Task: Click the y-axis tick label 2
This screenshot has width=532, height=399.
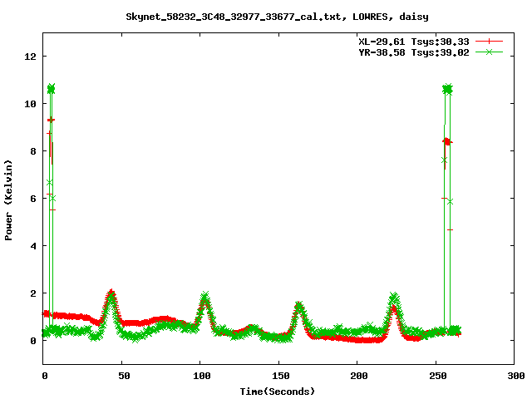Action: tap(33, 293)
